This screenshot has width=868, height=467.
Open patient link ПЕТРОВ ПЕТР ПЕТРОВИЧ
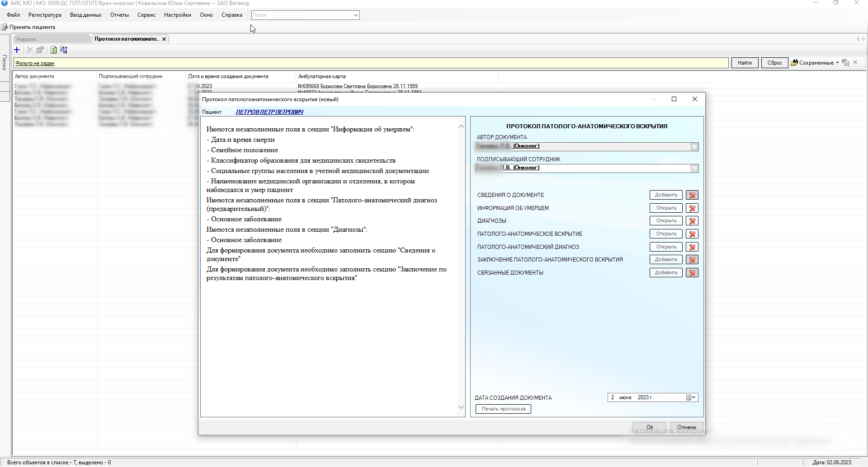pos(269,112)
